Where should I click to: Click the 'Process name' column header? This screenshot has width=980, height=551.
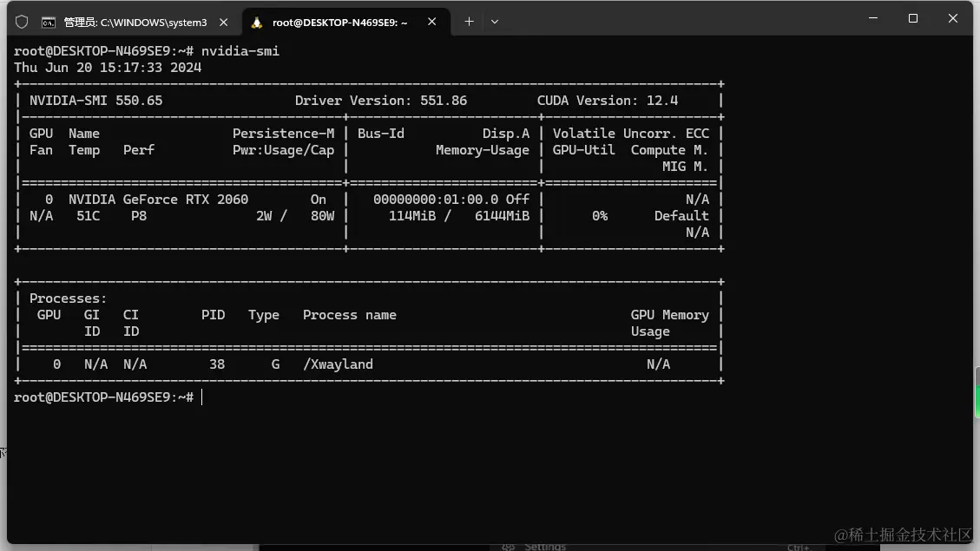tap(349, 315)
